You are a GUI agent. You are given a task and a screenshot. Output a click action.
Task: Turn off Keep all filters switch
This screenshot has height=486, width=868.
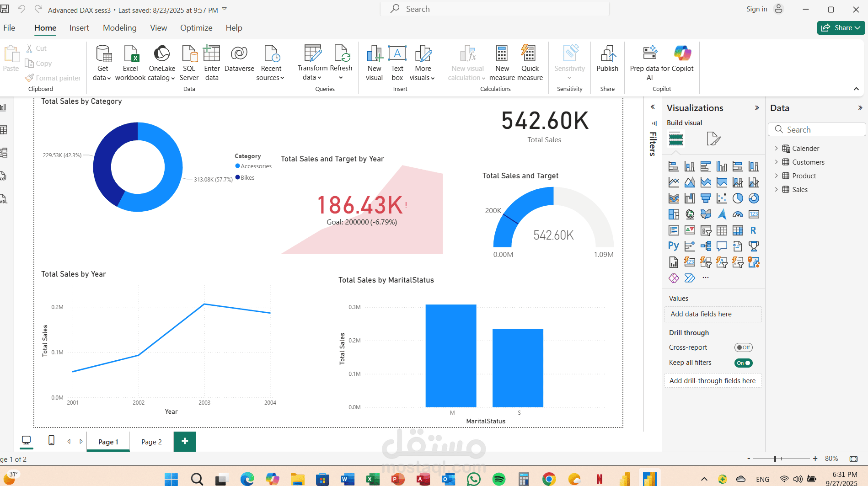[743, 363]
